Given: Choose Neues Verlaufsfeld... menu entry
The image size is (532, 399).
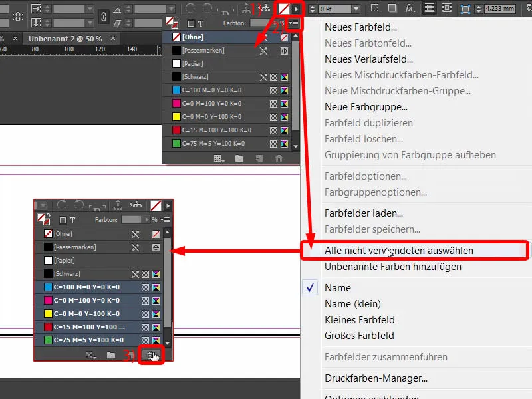Looking at the screenshot, I should pyautogui.click(x=368, y=59).
